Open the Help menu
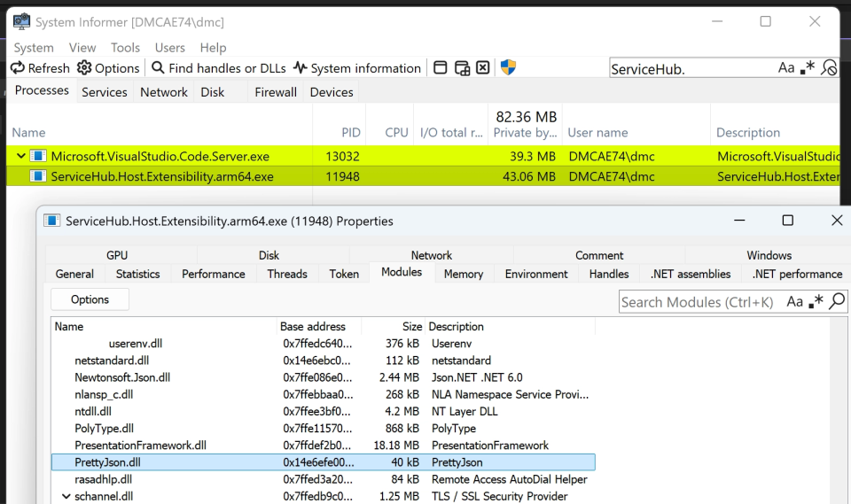The image size is (851, 504). [213, 48]
